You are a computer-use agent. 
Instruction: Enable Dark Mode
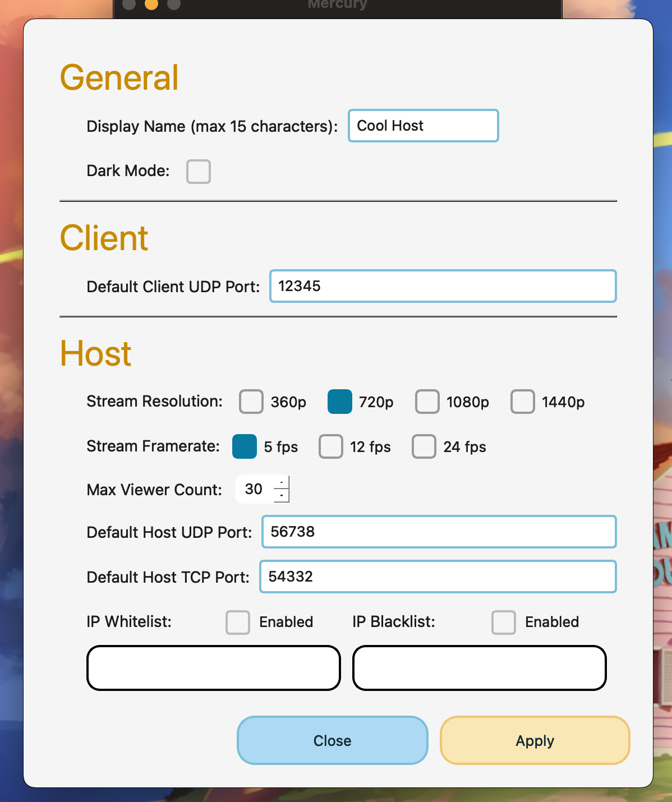coord(198,172)
